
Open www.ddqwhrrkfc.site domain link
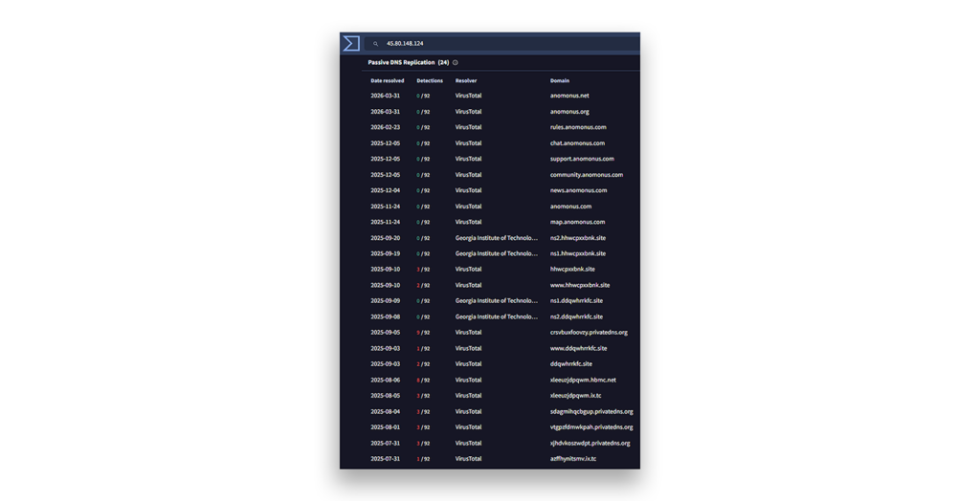[578, 349]
